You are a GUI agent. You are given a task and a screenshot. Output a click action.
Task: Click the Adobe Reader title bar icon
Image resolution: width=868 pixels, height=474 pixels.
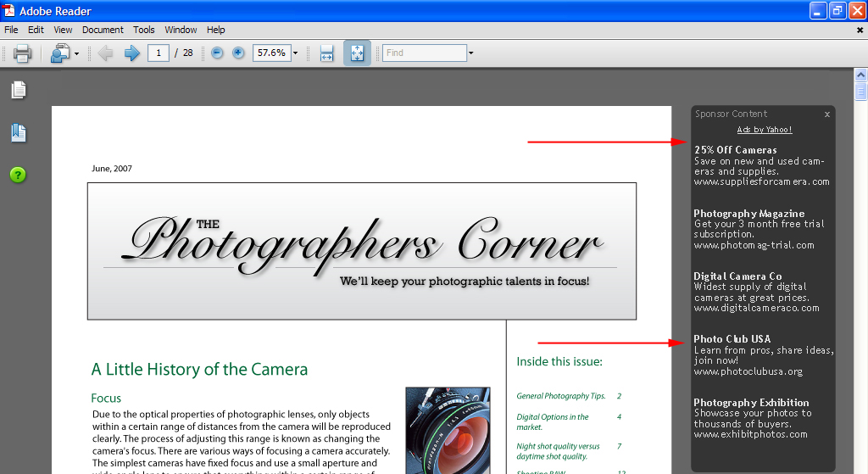[8, 10]
